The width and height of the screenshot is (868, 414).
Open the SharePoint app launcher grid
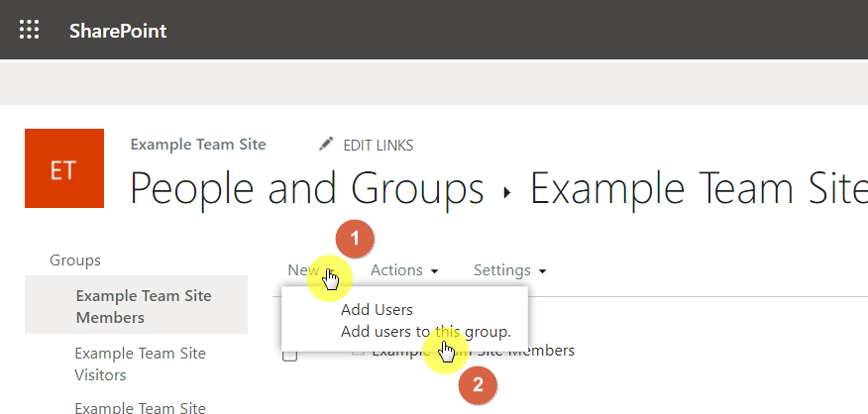point(30,30)
